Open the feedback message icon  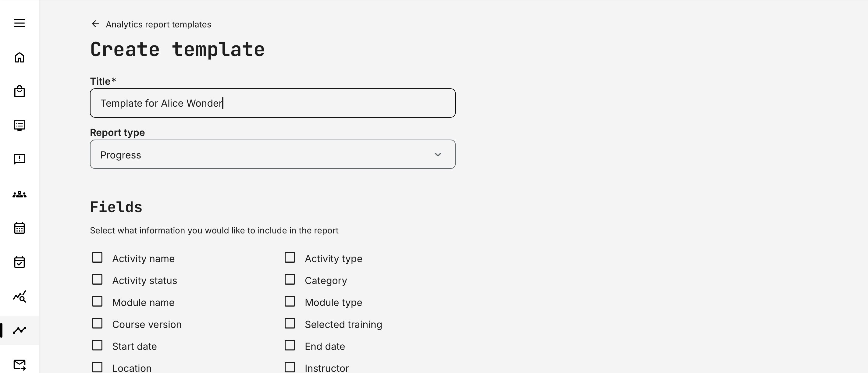click(x=20, y=159)
